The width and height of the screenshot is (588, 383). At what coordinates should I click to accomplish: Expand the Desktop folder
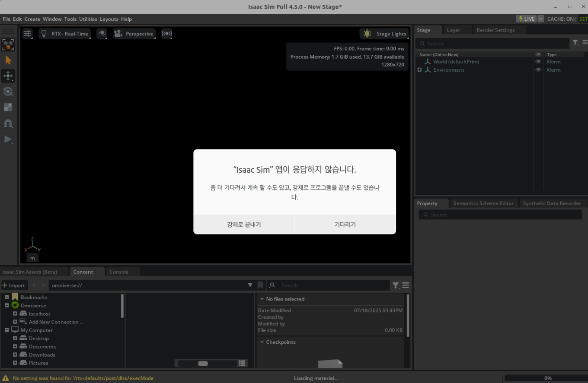[x=15, y=339]
